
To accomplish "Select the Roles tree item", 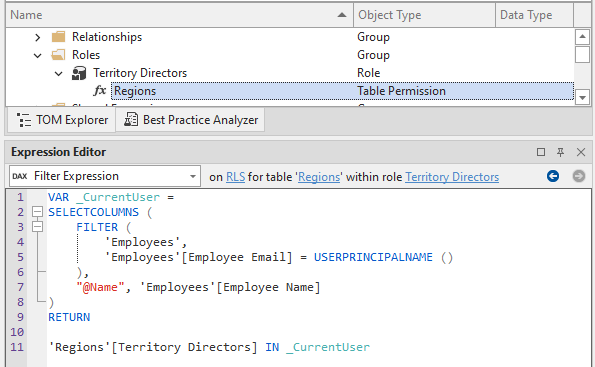I will (86, 55).
